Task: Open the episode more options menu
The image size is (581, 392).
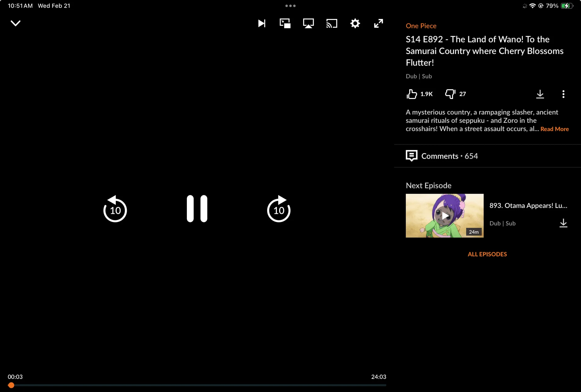Action: pyautogui.click(x=563, y=94)
